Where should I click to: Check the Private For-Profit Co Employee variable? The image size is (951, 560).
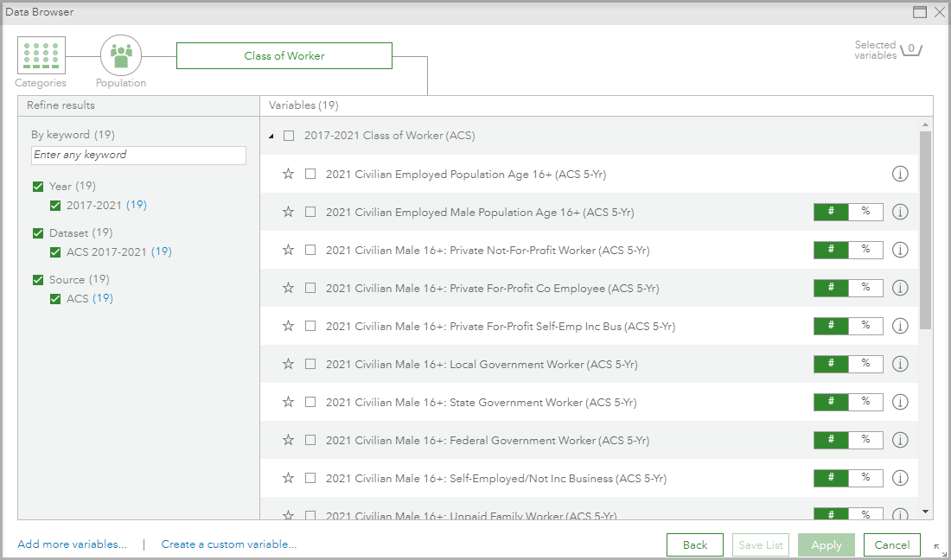pyautogui.click(x=310, y=288)
